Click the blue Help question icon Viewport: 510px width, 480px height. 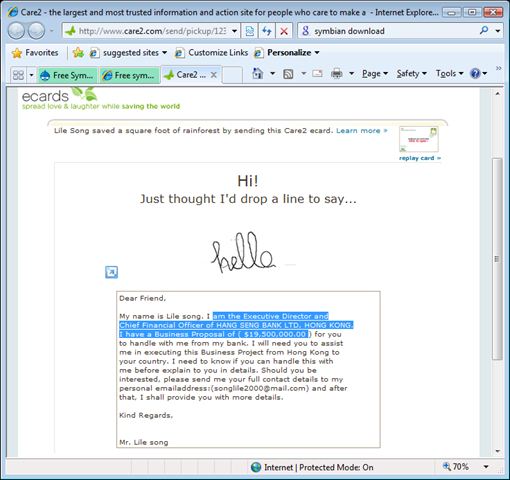pyautogui.click(x=475, y=73)
